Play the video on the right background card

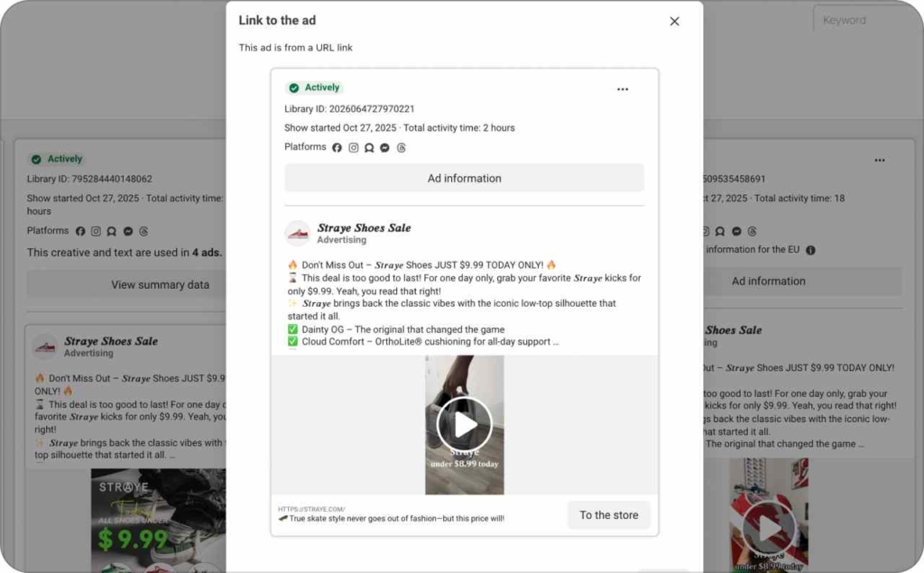pyautogui.click(x=770, y=527)
